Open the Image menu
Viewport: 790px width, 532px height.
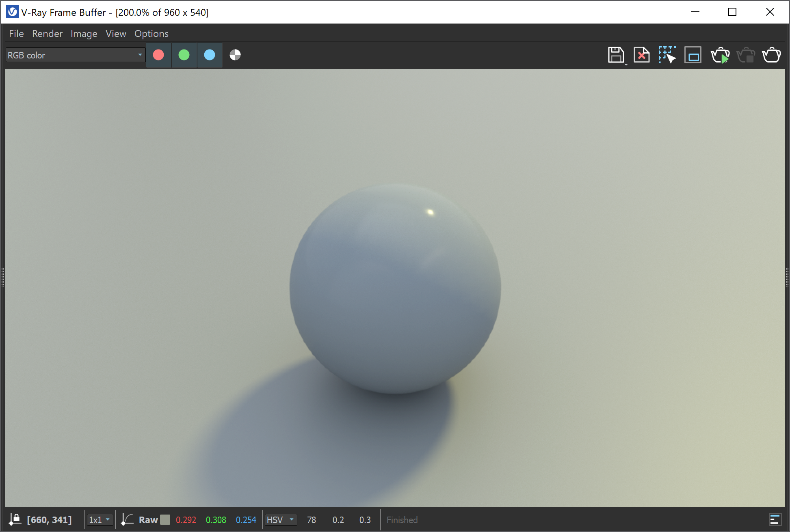pyautogui.click(x=84, y=34)
